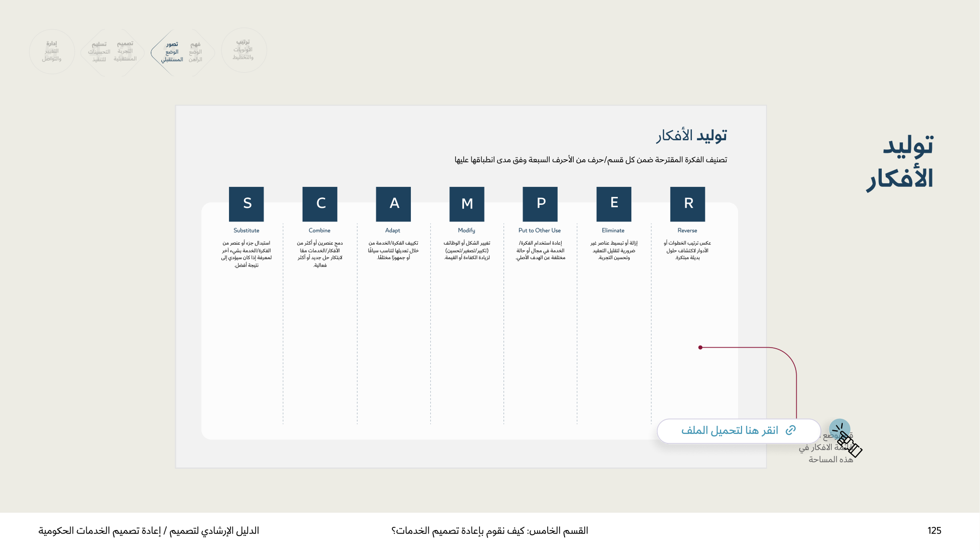Click the Substitute Arabic description paragraph
Viewport: 980px width, 551px height.
point(247,254)
